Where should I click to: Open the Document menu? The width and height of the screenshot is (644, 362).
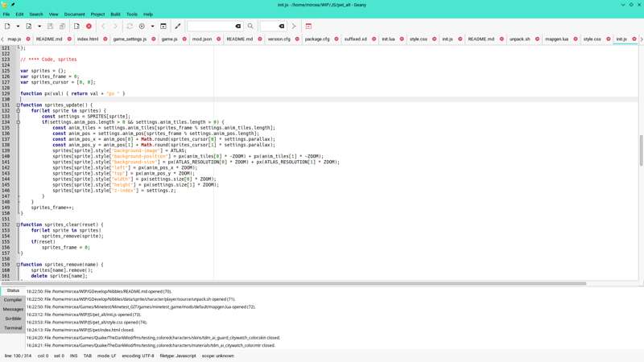point(74,14)
